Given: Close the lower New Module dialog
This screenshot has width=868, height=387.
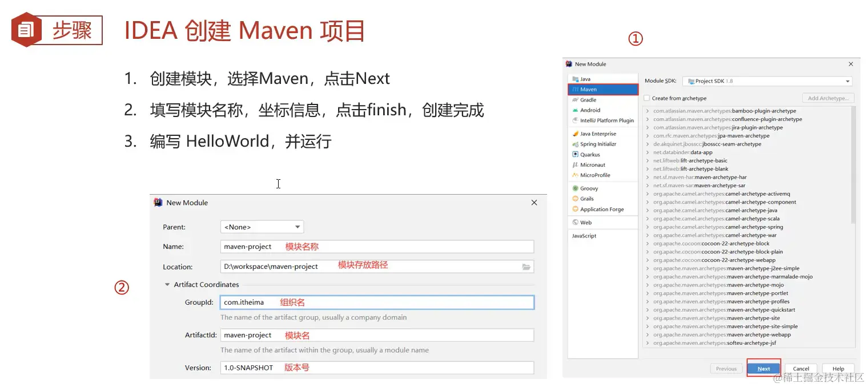Looking at the screenshot, I should (534, 203).
